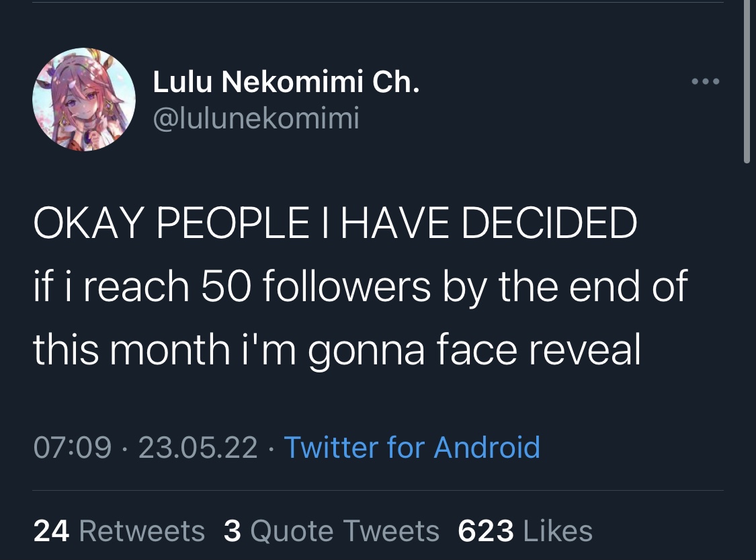Screen dimensions: 756x560
Task: Open the Twitter for Android source link
Action: coord(412,447)
